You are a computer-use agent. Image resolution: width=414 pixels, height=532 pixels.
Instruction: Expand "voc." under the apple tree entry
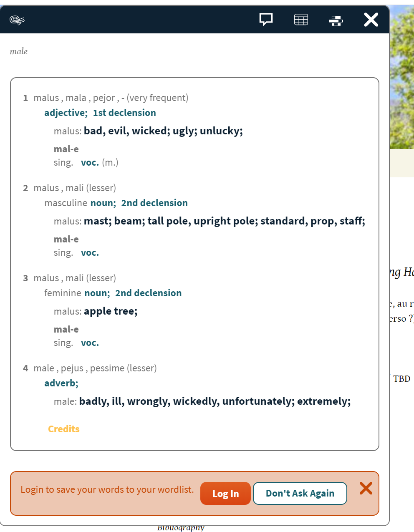point(90,343)
